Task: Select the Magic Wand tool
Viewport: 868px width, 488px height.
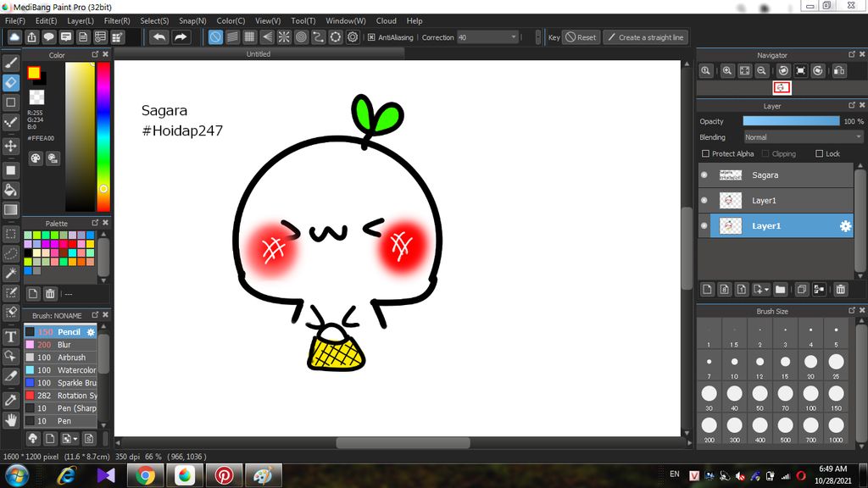Action: (10, 273)
